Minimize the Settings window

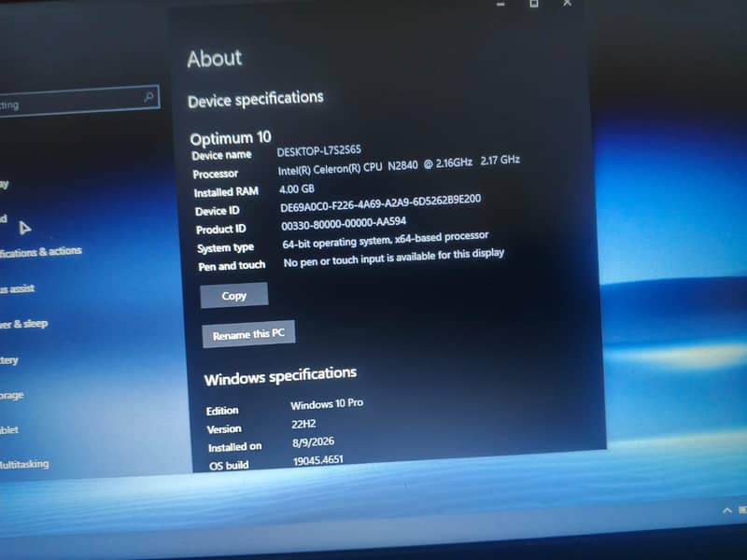[500, 4]
